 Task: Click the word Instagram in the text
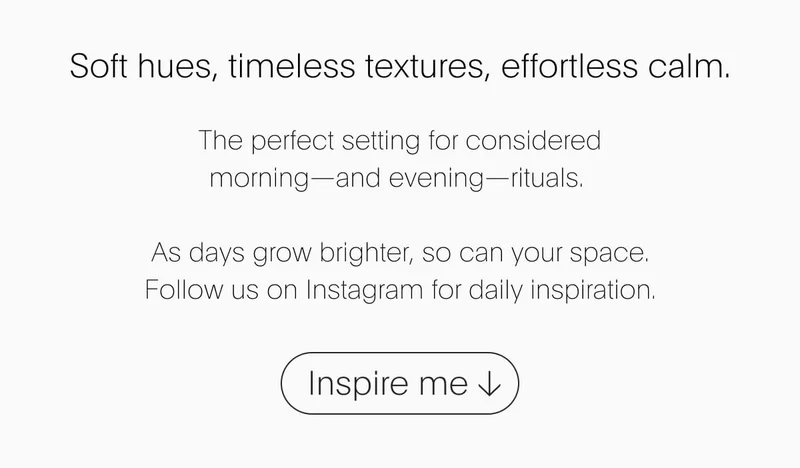tap(364, 291)
